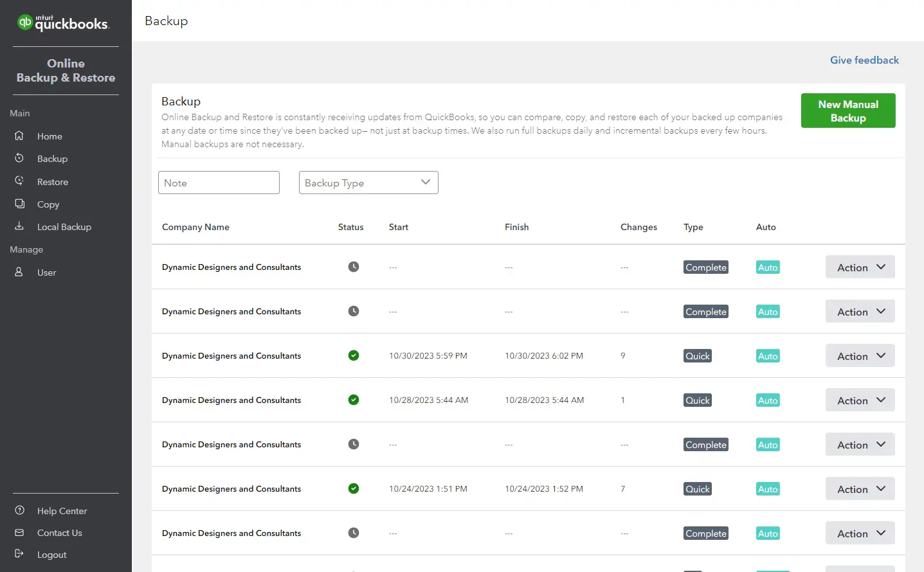Click start time 10/24/2023 1:51 PM

pos(428,488)
